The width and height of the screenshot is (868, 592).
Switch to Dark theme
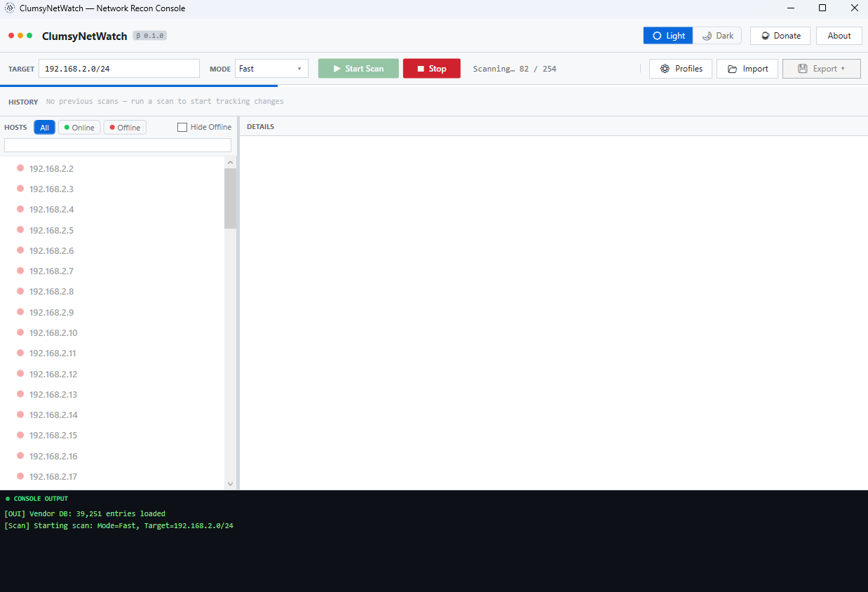717,36
